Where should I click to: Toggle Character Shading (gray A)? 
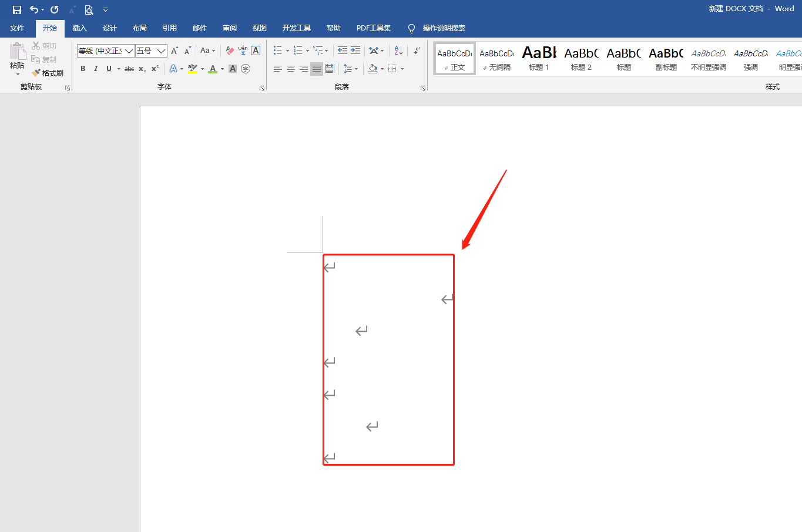point(233,69)
